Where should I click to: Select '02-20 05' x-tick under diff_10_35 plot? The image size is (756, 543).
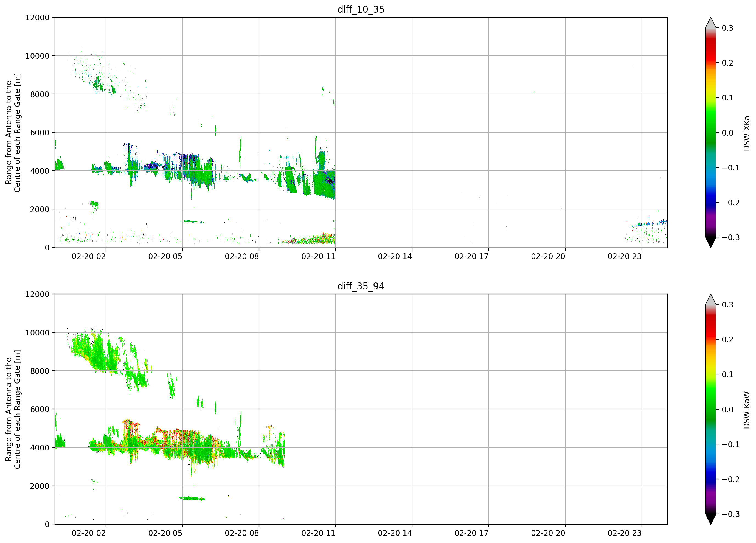click(x=165, y=256)
